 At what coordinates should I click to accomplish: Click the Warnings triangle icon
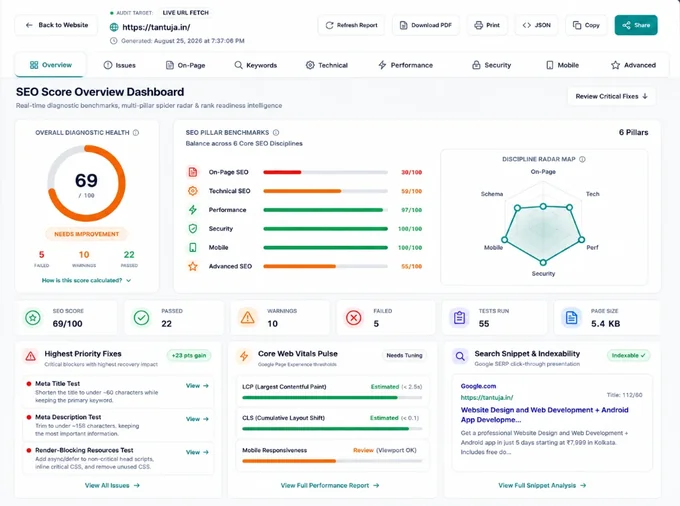click(x=248, y=318)
